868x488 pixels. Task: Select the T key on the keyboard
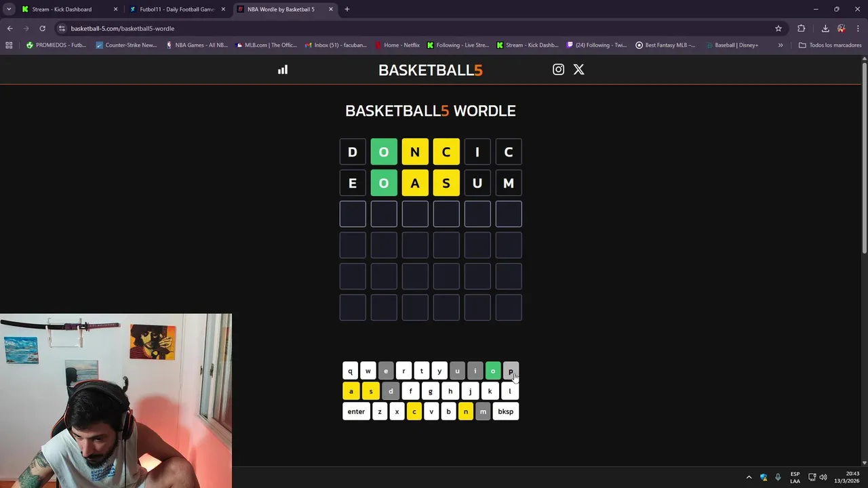click(x=421, y=371)
